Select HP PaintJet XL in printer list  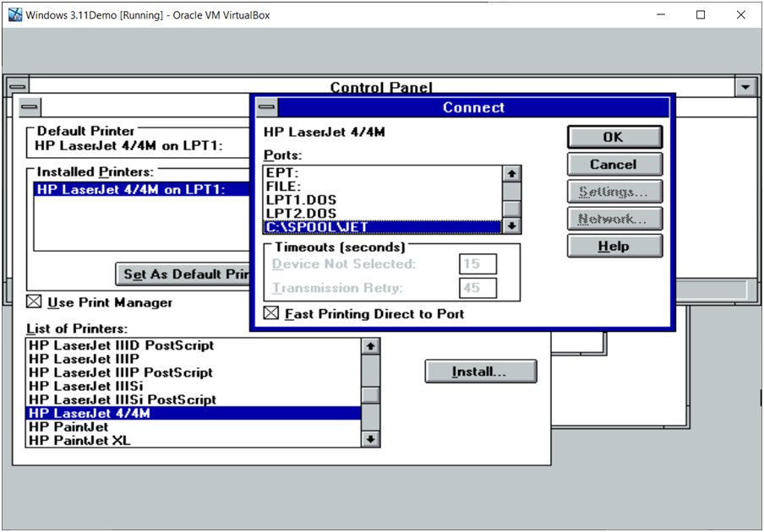point(193,441)
